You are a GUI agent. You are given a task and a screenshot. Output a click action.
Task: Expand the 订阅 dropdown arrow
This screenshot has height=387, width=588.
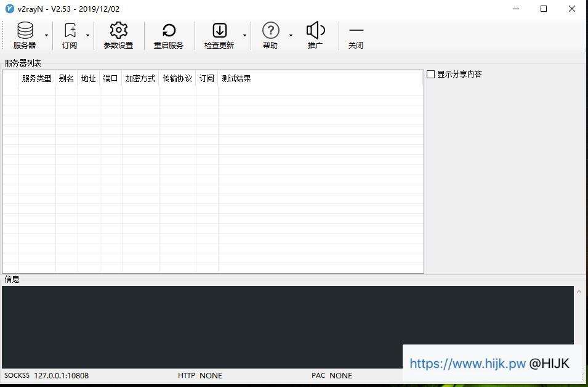pyautogui.click(x=87, y=35)
